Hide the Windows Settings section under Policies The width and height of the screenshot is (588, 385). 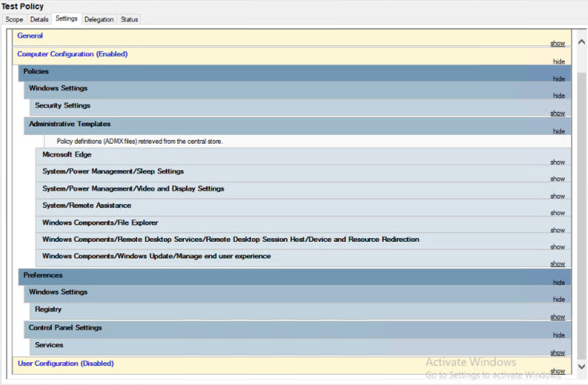point(558,95)
